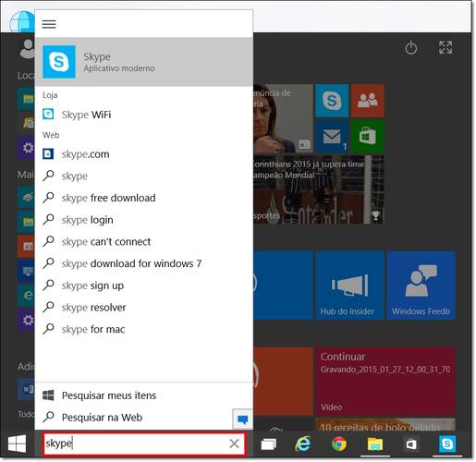Open Skype WiFi store result
The height and width of the screenshot is (462, 476).
[x=144, y=115]
